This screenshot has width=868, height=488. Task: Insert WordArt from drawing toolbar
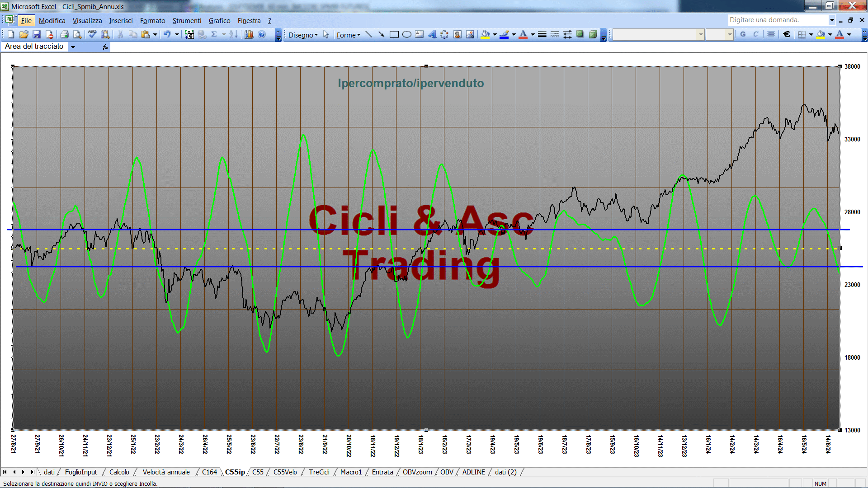[432, 34]
